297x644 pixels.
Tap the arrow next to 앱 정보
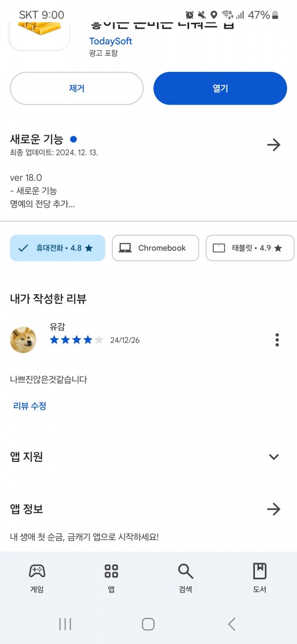pyautogui.click(x=274, y=509)
